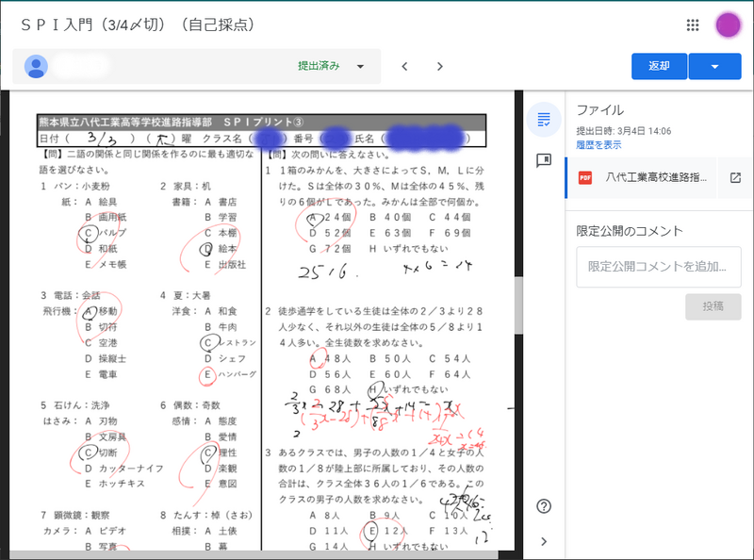Go to the next student submission

439,66
